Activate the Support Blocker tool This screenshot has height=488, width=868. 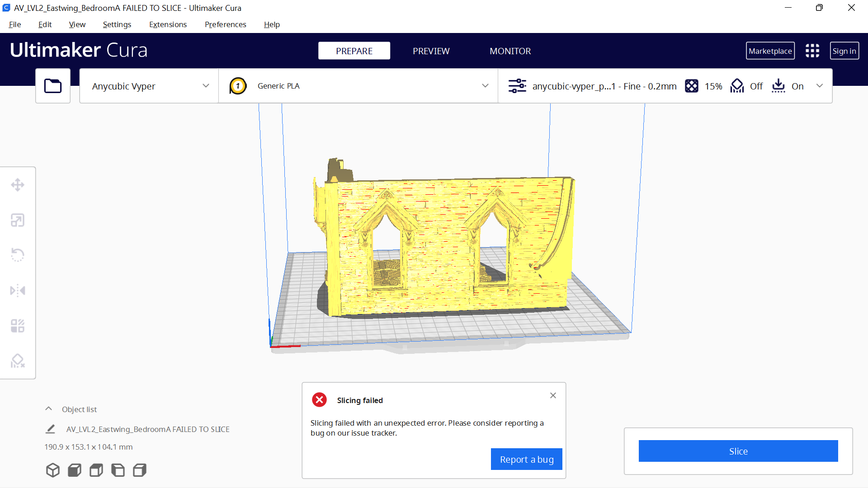18,361
